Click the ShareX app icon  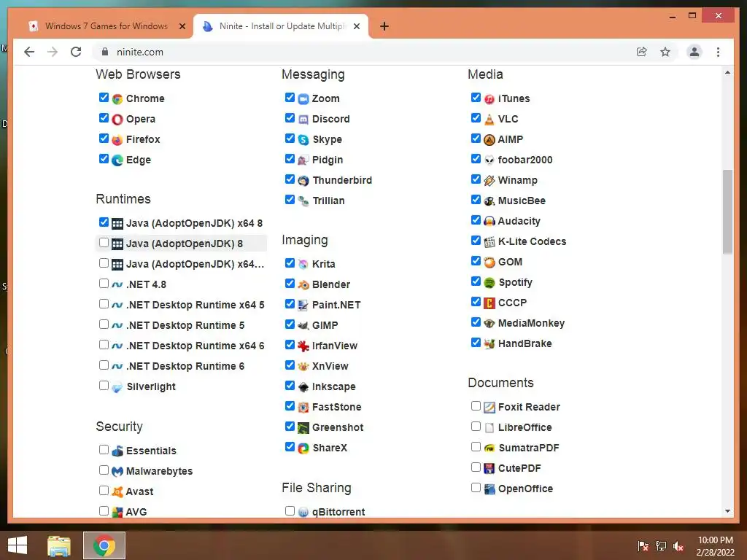(303, 448)
